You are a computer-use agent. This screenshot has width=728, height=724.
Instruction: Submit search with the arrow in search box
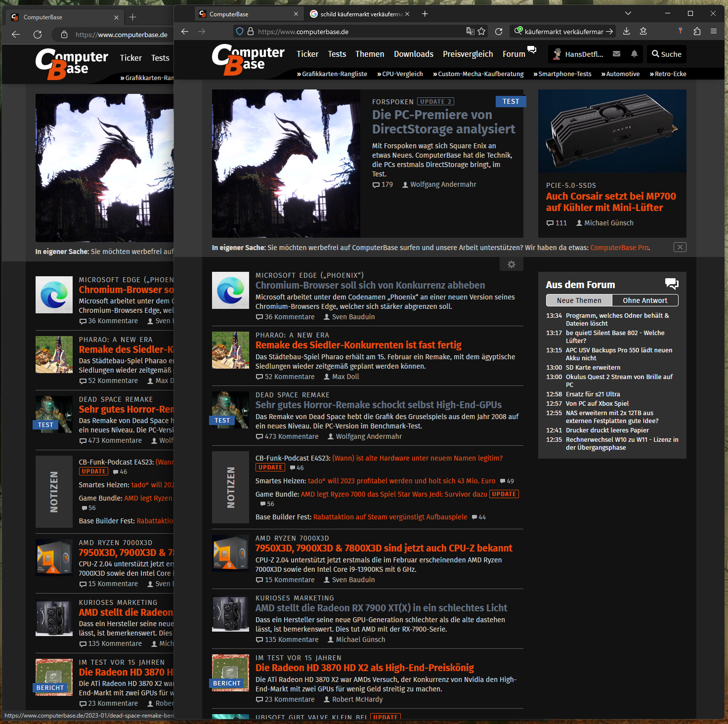click(609, 31)
